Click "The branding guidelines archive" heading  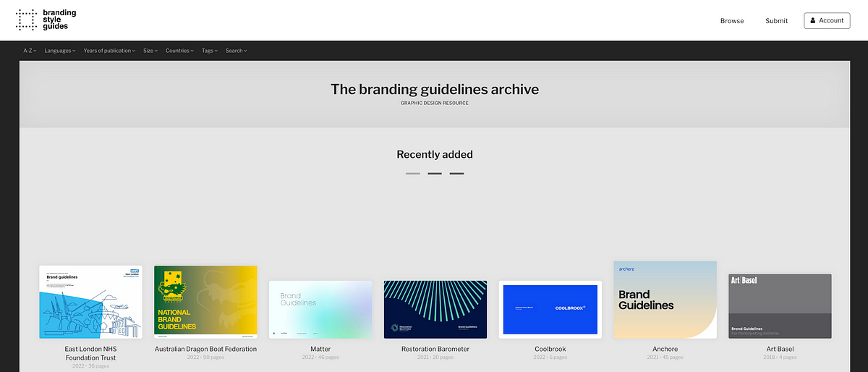435,89
